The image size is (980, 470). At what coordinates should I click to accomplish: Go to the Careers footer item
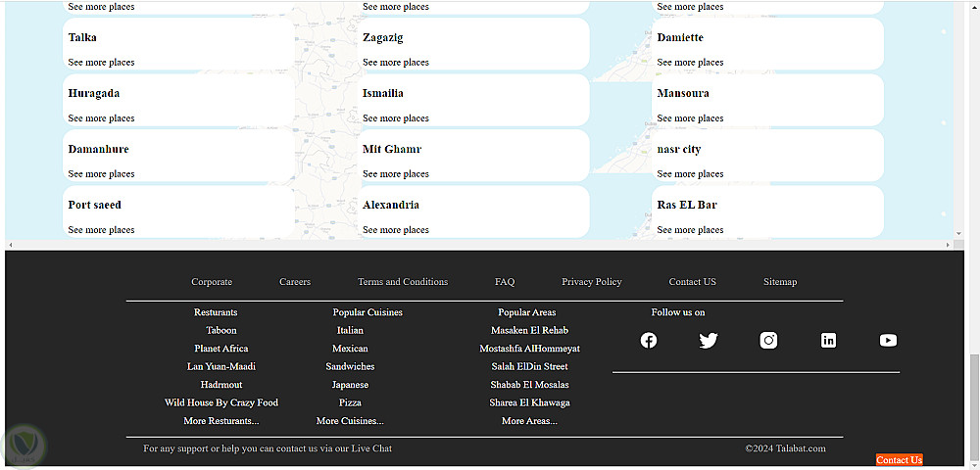295,282
